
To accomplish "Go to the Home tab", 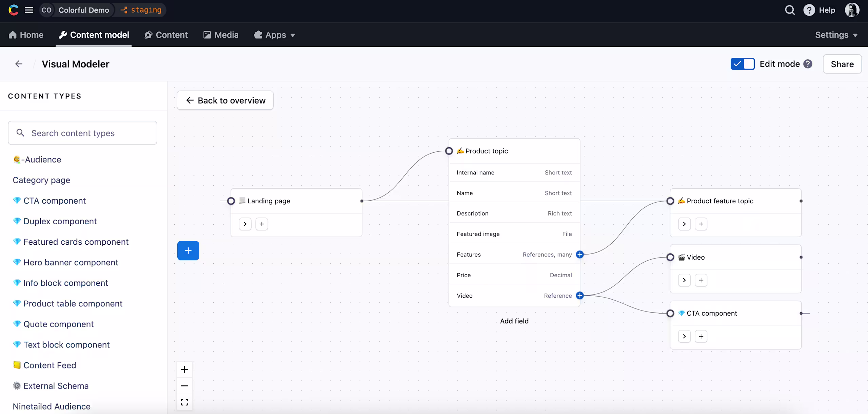I will [26, 35].
